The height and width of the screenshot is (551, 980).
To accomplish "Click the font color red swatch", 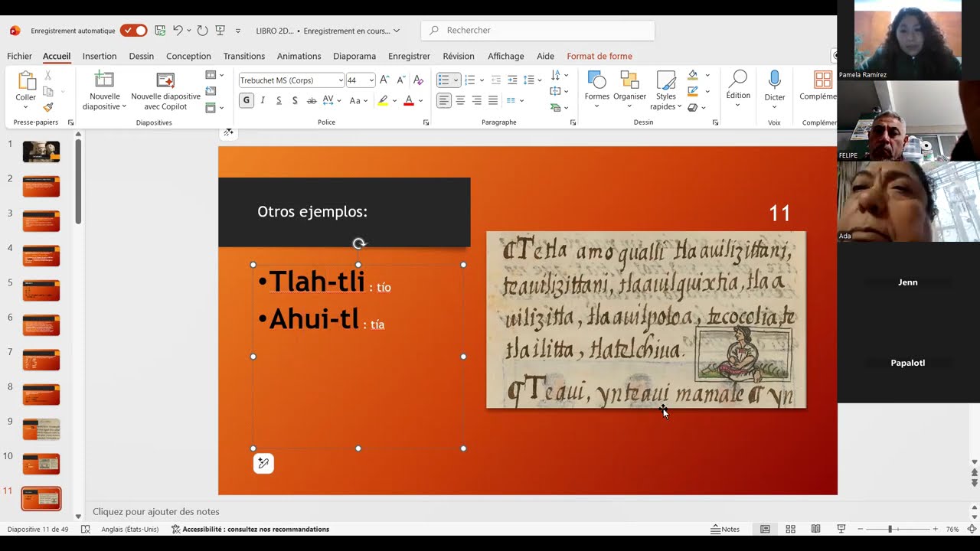I will [408, 100].
